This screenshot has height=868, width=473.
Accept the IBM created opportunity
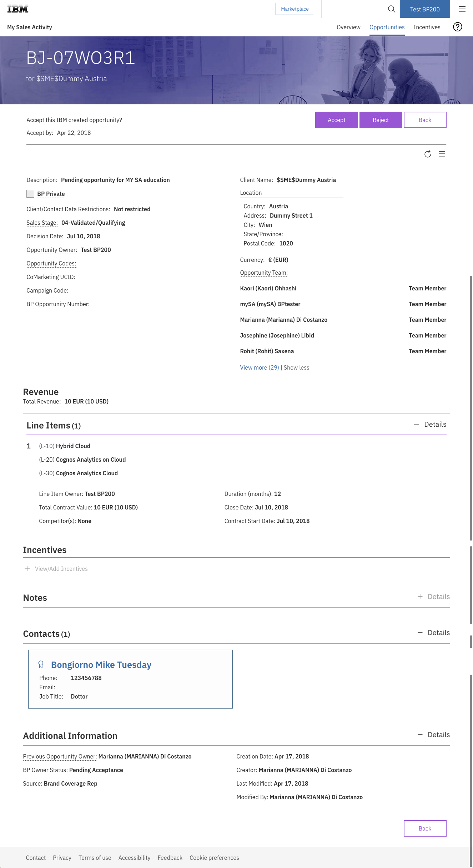(x=337, y=120)
